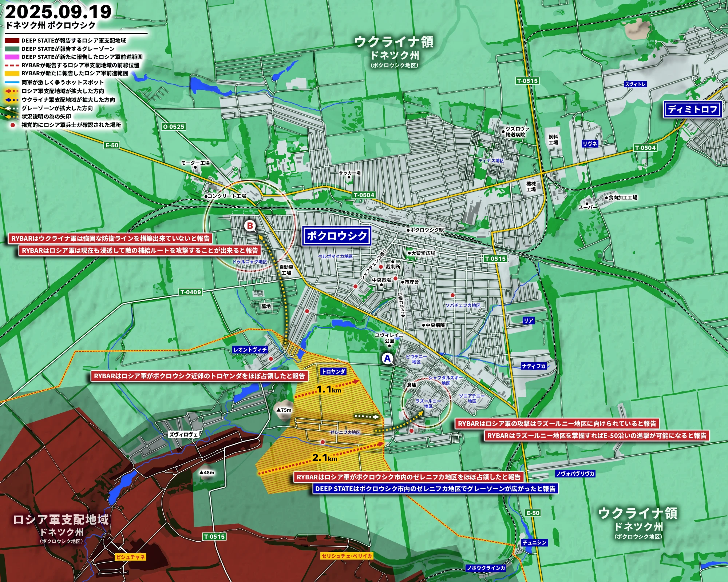Select the 75m hill marker
Screen dimensions: 728x582
point(284,410)
